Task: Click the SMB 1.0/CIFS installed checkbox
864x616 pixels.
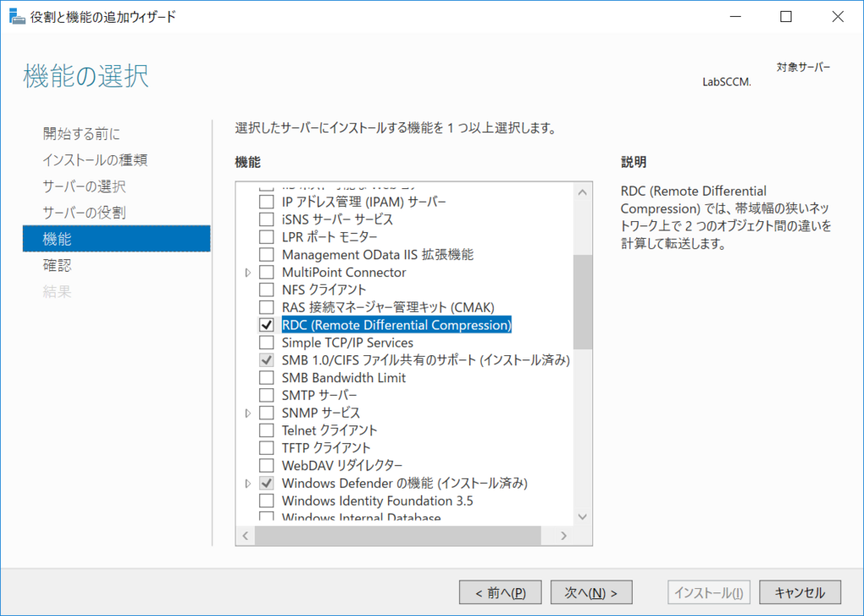Action: [x=267, y=359]
